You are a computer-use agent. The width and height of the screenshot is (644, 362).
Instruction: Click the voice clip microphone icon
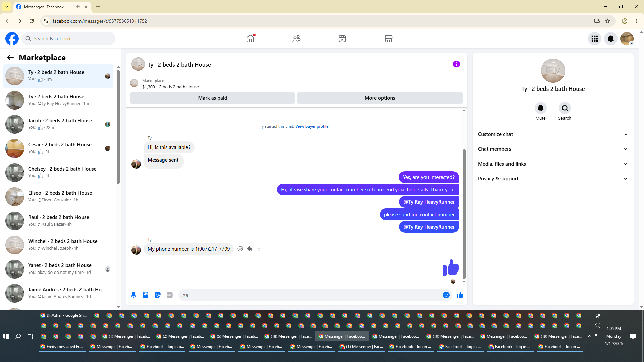pos(133,295)
